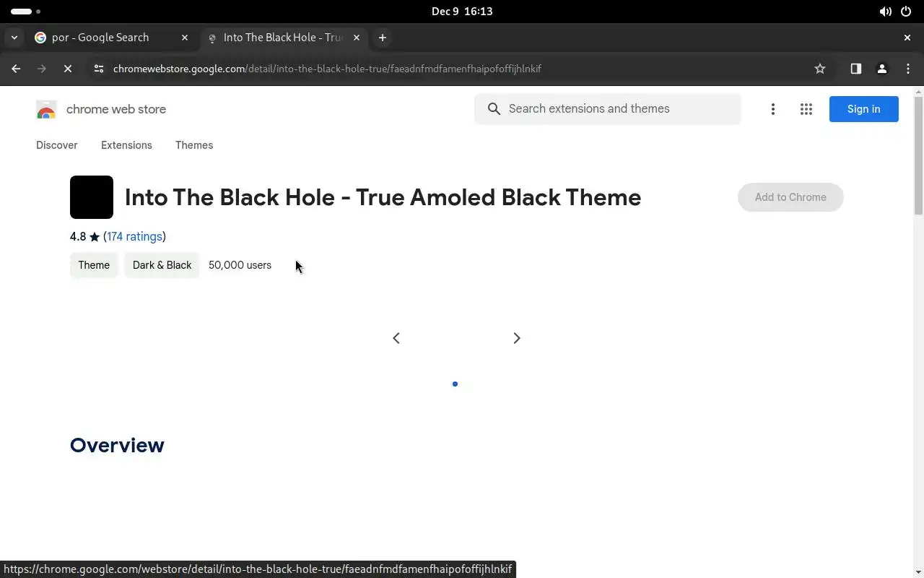Click the search magnifier icon

click(494, 108)
